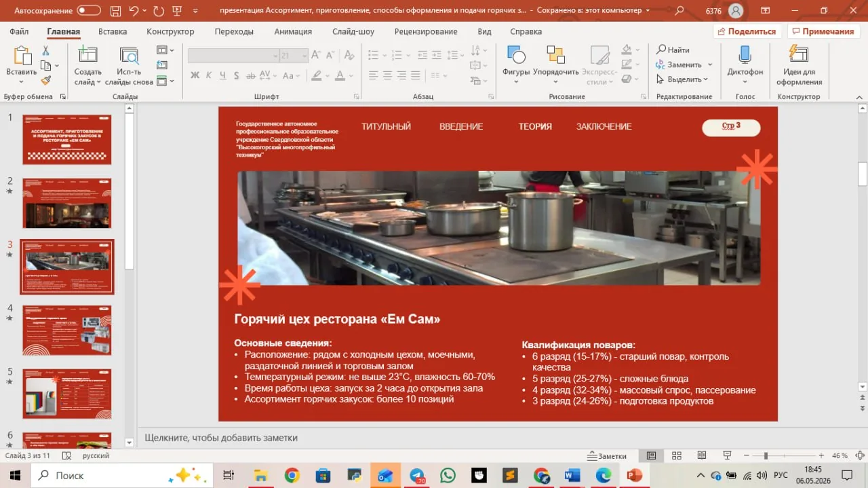Open the Переходы ribbon tab

234,31
